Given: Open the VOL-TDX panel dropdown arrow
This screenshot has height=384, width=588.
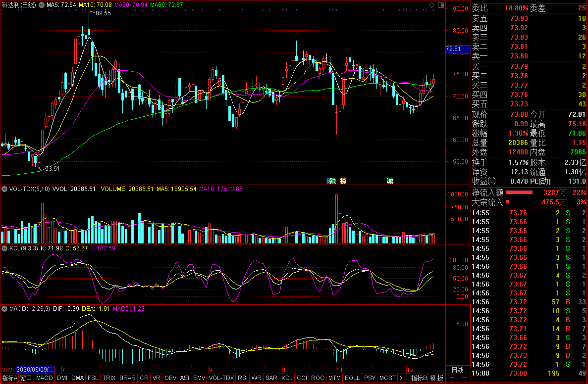Looking at the screenshot, I should coord(4,189).
